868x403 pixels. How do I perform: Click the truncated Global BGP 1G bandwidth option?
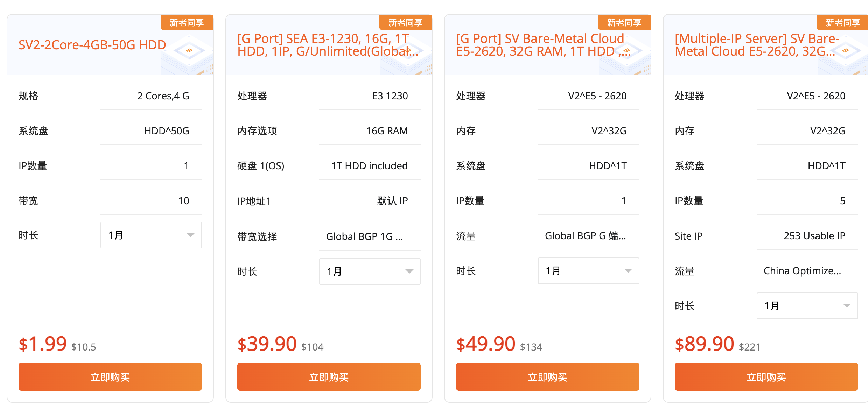click(x=365, y=236)
